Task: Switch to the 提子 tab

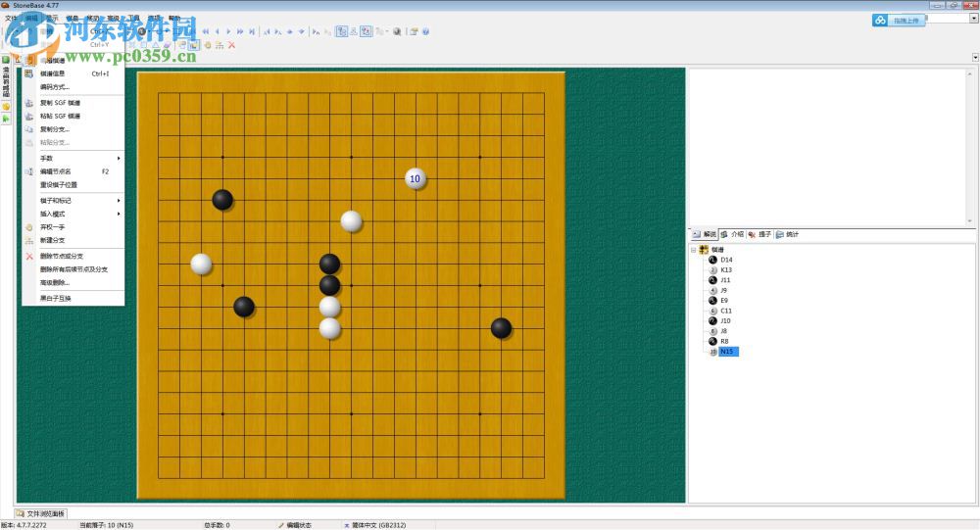Action: [759, 234]
